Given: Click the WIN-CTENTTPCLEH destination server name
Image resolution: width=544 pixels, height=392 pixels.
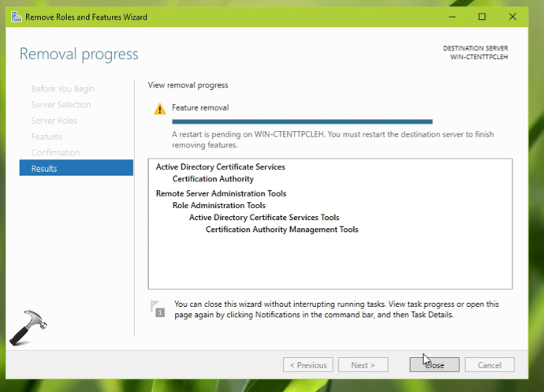Looking at the screenshot, I should coord(479,57).
